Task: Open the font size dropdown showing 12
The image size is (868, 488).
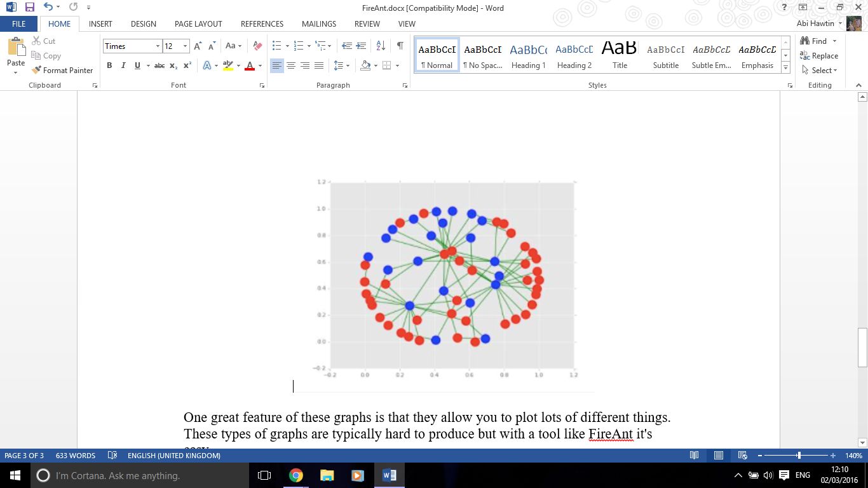Action: 186,46
